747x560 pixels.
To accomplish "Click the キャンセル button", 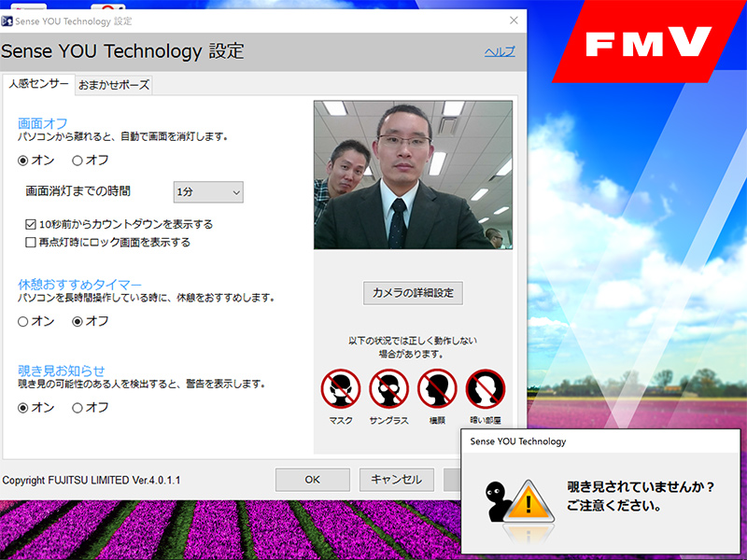I will click(396, 480).
